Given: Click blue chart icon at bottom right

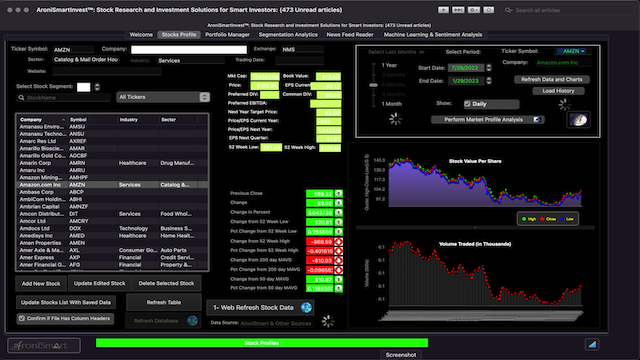Looking at the screenshot, I should 592,344.
